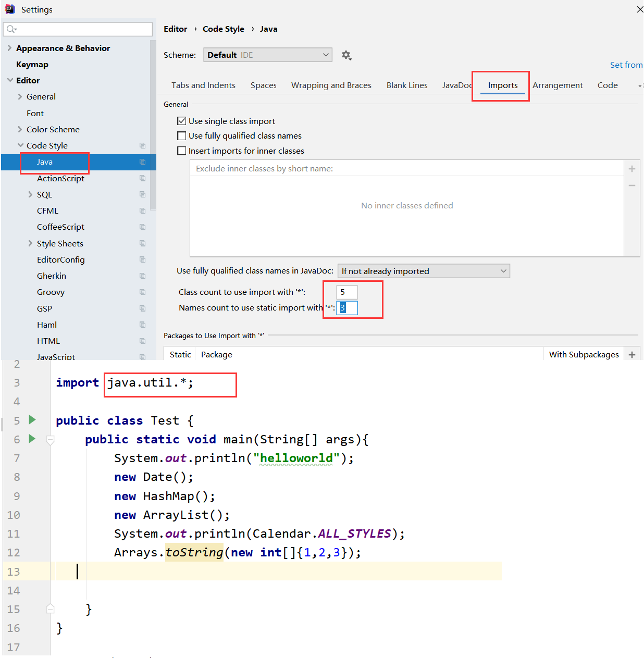Click the Class count import field
The height and width of the screenshot is (658, 644).
[347, 292]
